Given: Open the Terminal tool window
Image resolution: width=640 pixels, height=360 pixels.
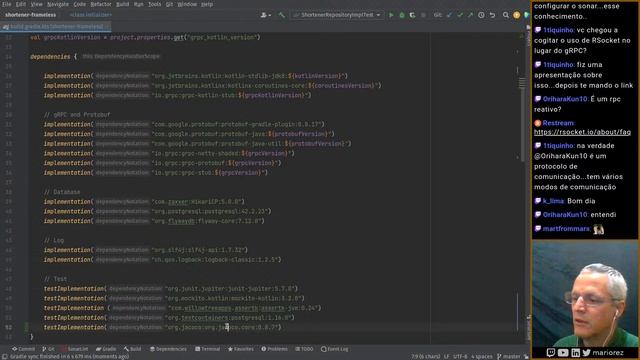Looking at the screenshot, I should click(208, 349).
